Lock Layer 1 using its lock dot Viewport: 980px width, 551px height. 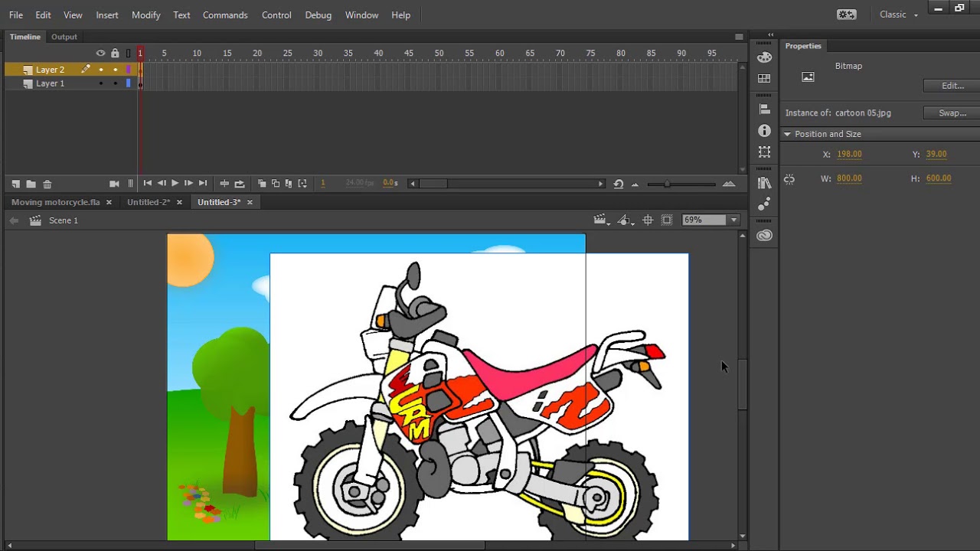point(115,83)
